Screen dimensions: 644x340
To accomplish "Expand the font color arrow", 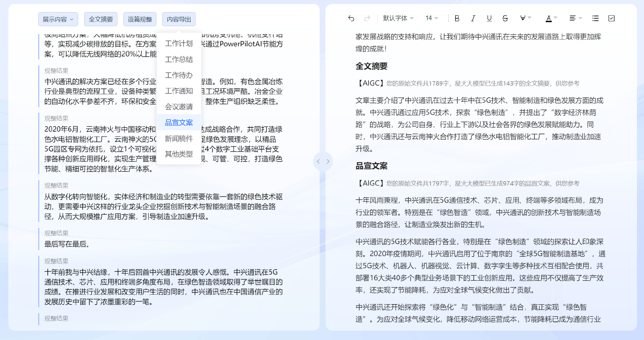I will (555, 18).
